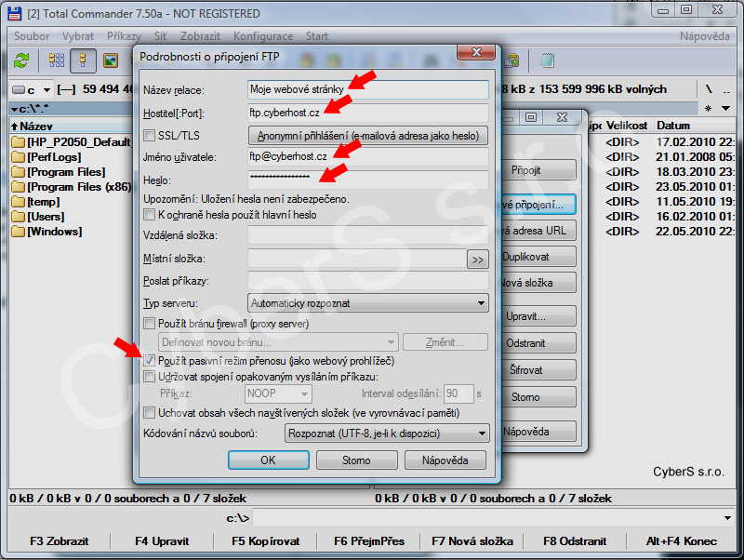Click the Windows folder icon
Image resolution: width=744 pixels, height=560 pixels.
click(18, 231)
